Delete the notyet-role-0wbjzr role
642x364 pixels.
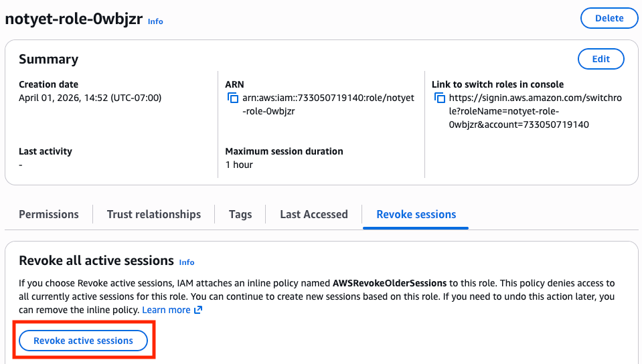coord(609,19)
